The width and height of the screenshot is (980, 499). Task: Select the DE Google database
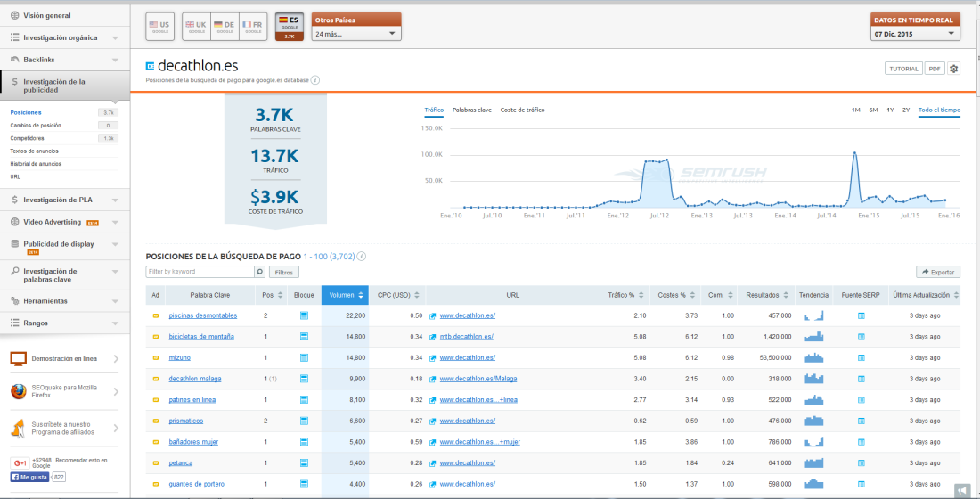pyautogui.click(x=225, y=27)
